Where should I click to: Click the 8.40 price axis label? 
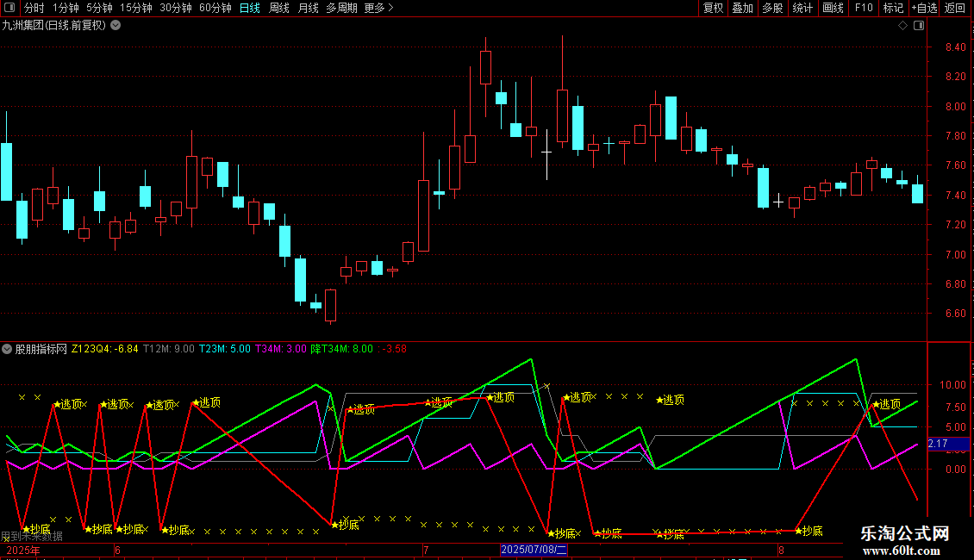[x=955, y=47]
